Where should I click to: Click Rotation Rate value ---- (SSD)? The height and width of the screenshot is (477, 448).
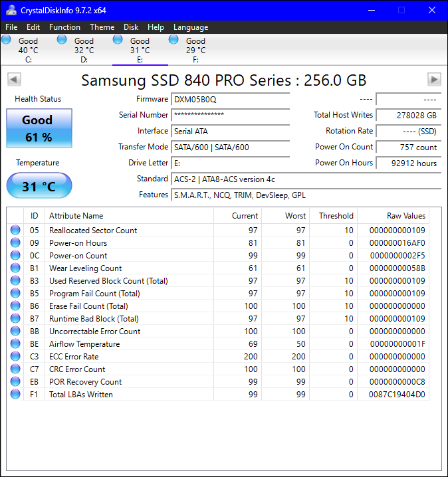click(408, 132)
